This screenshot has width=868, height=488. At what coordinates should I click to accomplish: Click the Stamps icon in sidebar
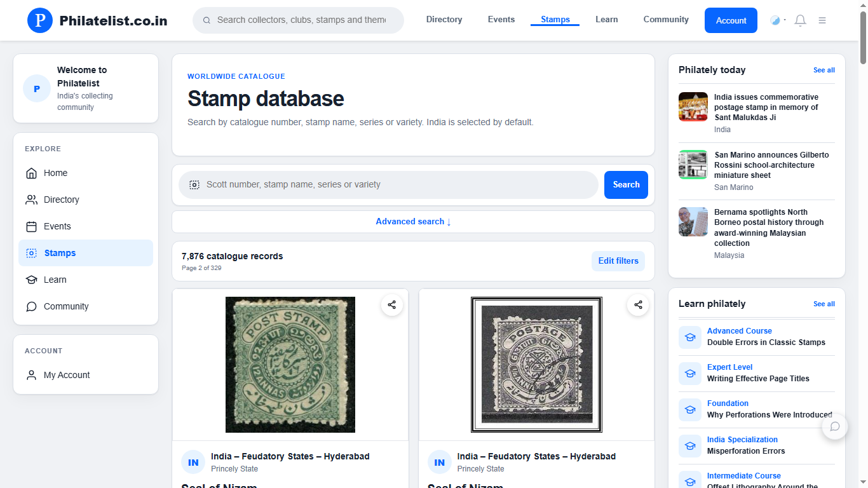(x=31, y=253)
